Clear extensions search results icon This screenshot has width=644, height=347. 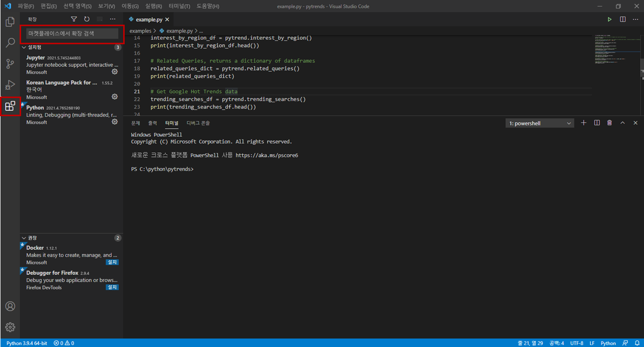click(x=100, y=19)
